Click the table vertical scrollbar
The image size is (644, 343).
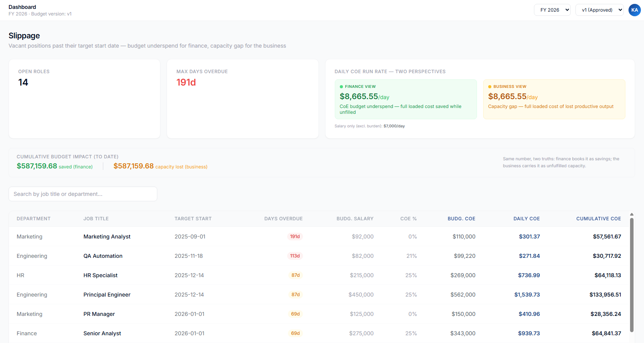632,275
